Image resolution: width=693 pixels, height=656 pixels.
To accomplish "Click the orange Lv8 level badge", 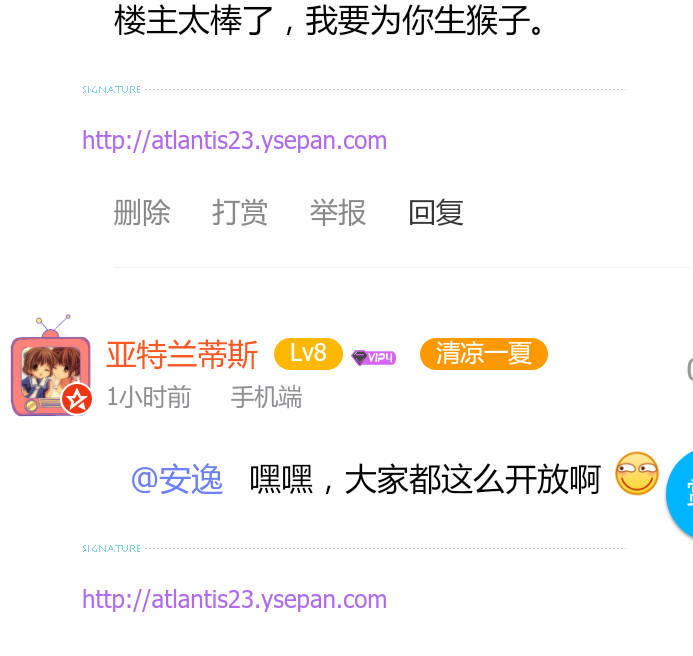I will pos(308,354).
